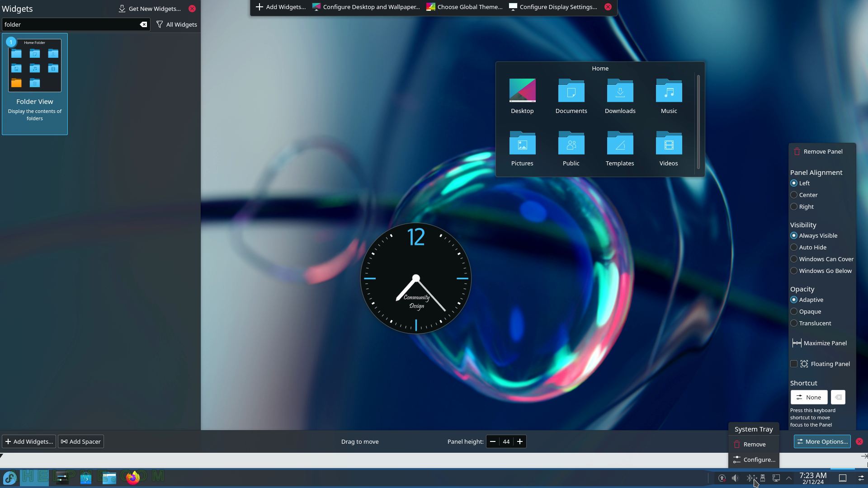The height and width of the screenshot is (488, 868).
Task: Open Configure Display Settings
Action: 553,7
